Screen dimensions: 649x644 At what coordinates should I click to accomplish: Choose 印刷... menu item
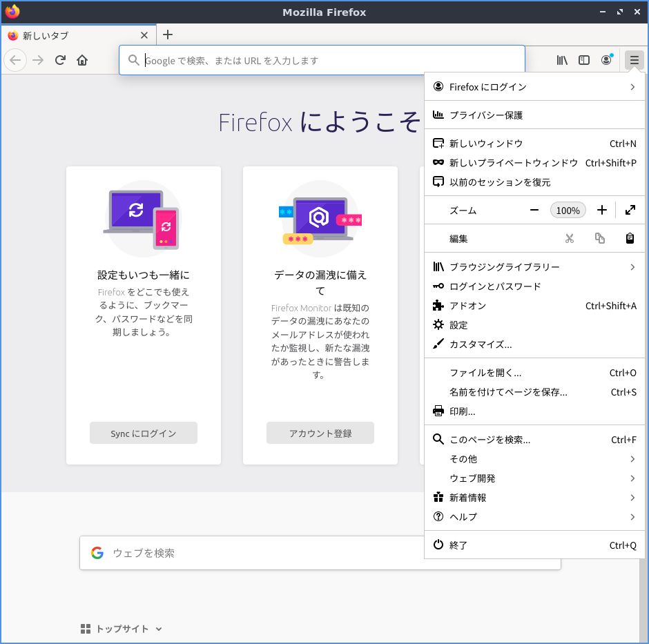pos(534,411)
